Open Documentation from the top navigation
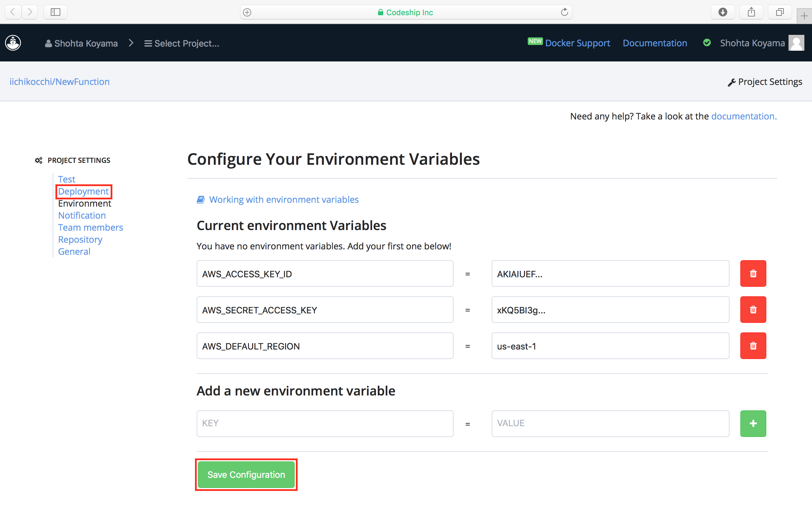The image size is (812, 507). point(655,43)
